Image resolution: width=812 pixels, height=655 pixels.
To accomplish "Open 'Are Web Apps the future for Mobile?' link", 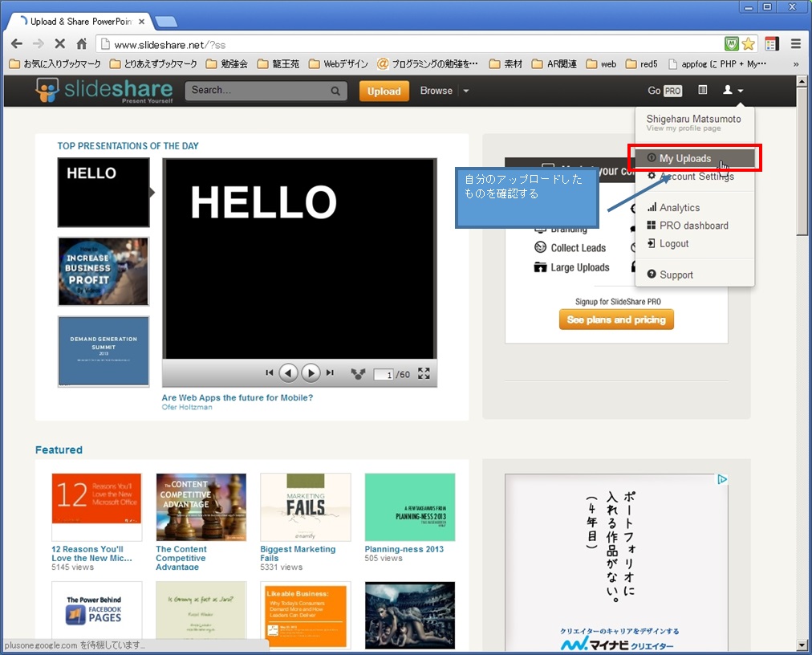I will [x=238, y=397].
